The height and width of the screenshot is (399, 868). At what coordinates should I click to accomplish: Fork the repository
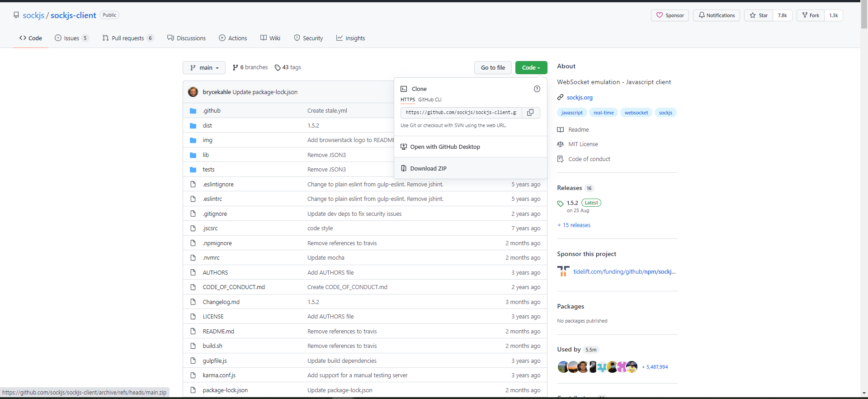tap(811, 15)
